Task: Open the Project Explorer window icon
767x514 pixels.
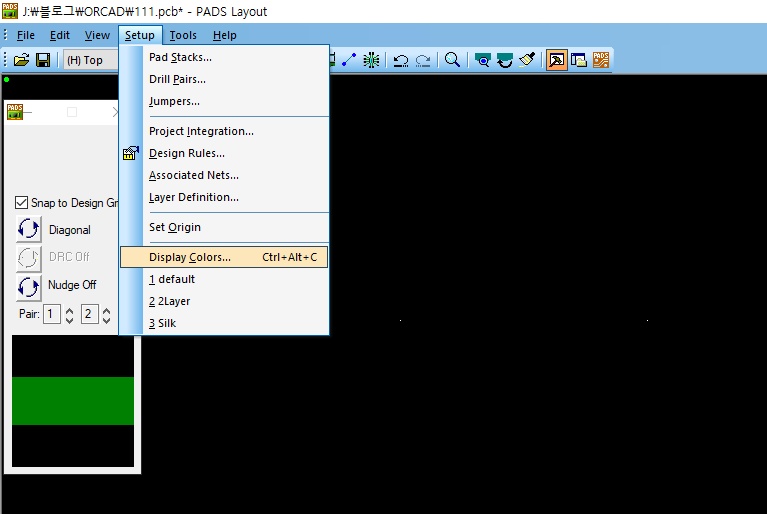Action: [579, 60]
